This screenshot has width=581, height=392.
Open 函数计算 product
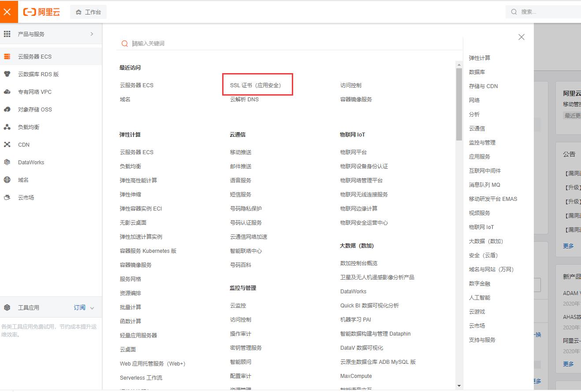[x=130, y=321]
